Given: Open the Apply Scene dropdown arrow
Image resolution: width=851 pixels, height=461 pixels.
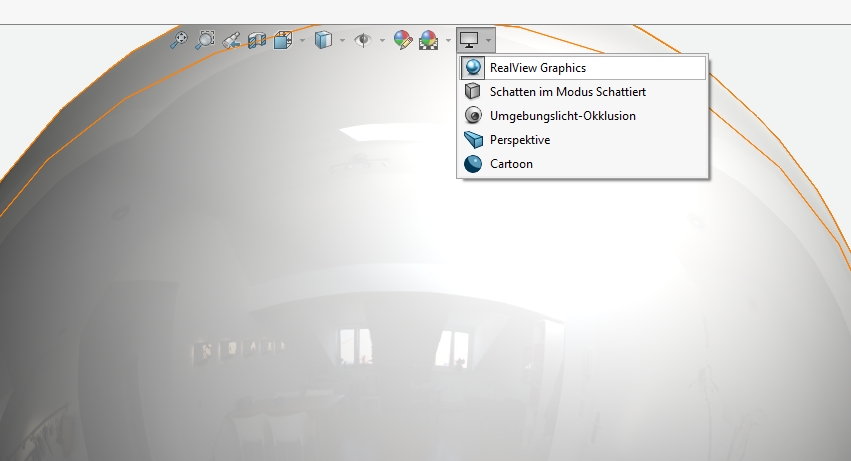Looking at the screenshot, I should [x=448, y=40].
